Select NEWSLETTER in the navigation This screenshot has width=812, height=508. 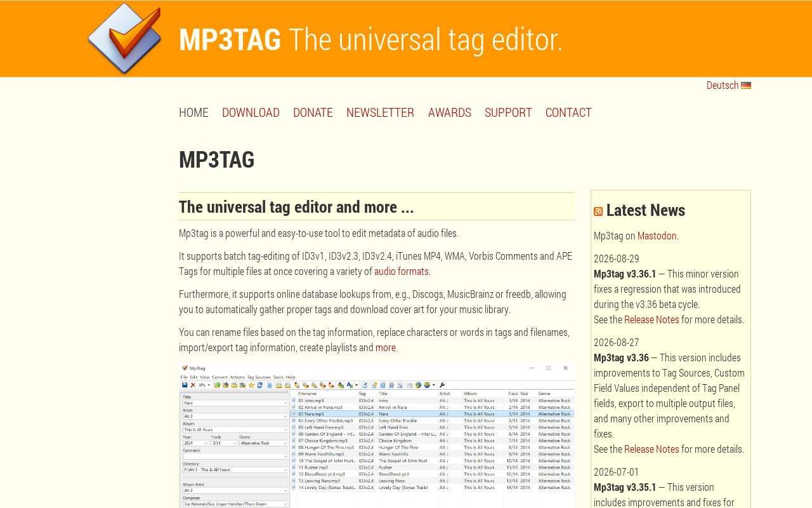(x=380, y=112)
